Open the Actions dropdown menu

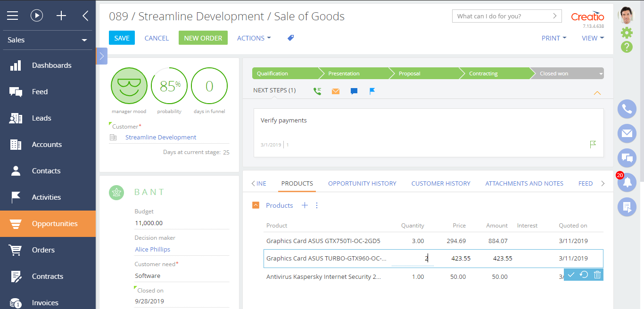click(254, 38)
